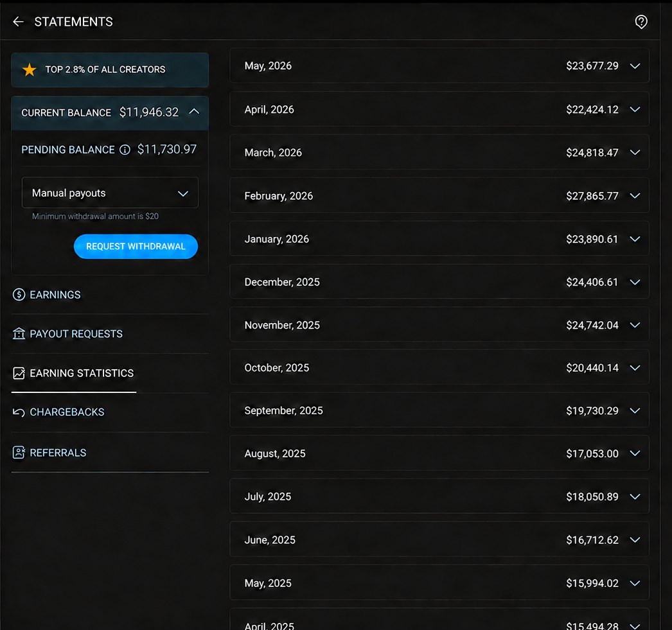
Task: Open the Manual payouts dropdown
Action: point(110,193)
